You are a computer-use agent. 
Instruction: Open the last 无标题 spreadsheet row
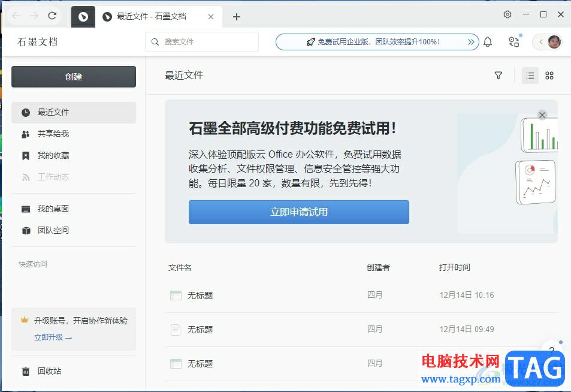(361, 364)
